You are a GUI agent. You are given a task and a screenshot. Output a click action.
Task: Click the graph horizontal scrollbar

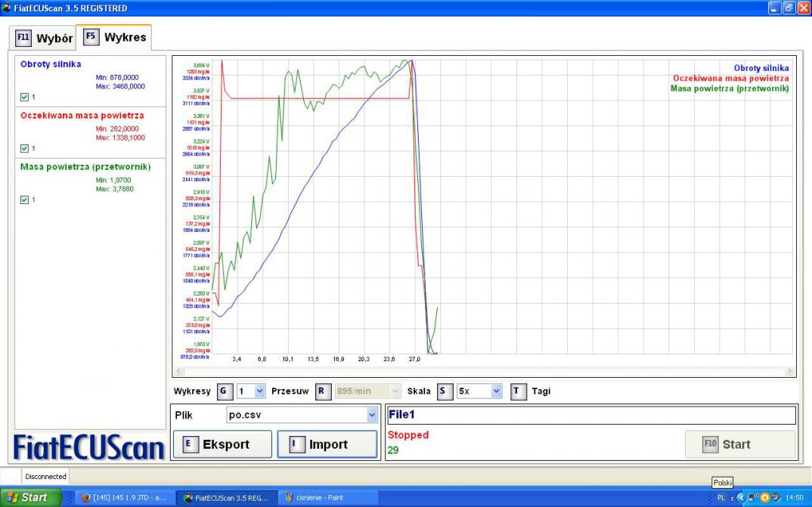coord(483,371)
